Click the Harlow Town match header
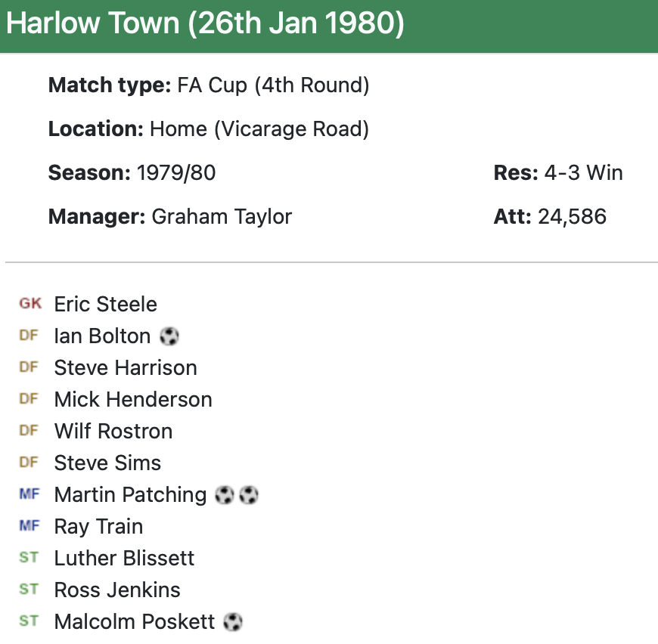The image size is (658, 644). [x=206, y=24]
